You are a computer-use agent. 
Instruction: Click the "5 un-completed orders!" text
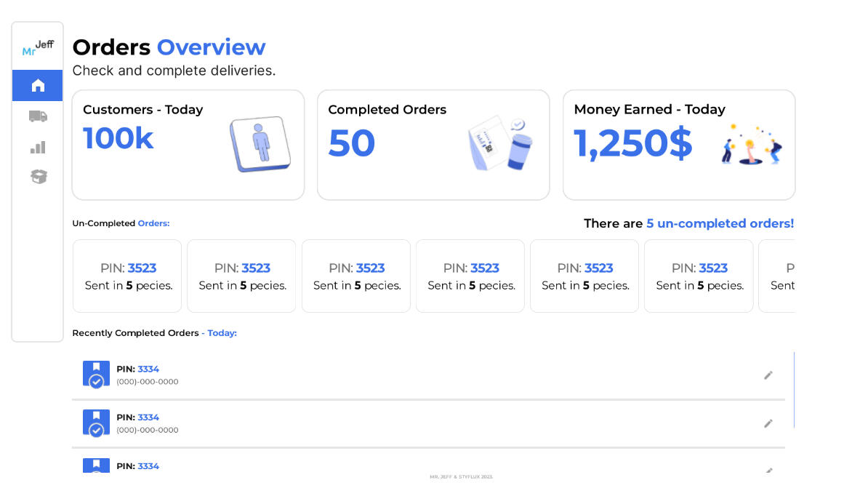point(720,224)
